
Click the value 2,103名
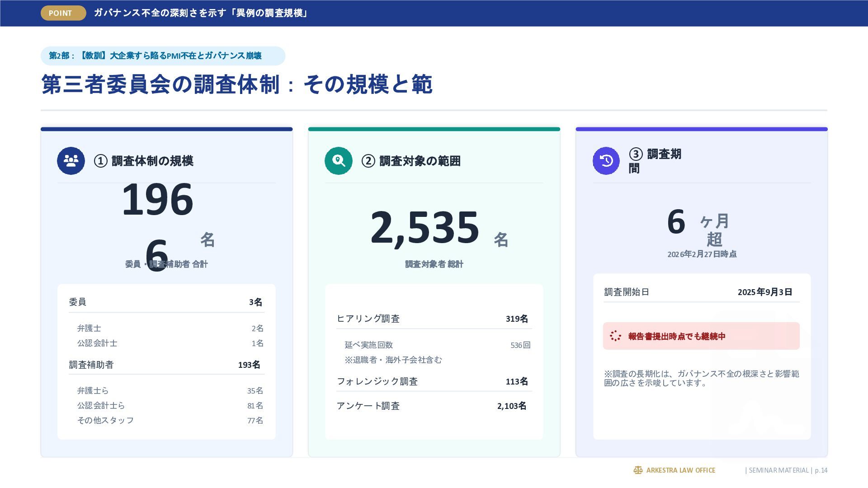(x=512, y=406)
